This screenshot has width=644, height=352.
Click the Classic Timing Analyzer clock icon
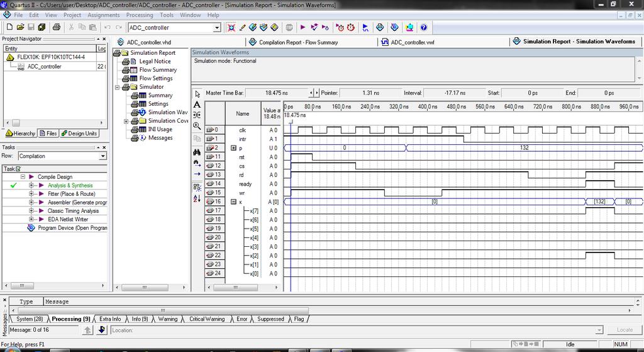(351, 27)
